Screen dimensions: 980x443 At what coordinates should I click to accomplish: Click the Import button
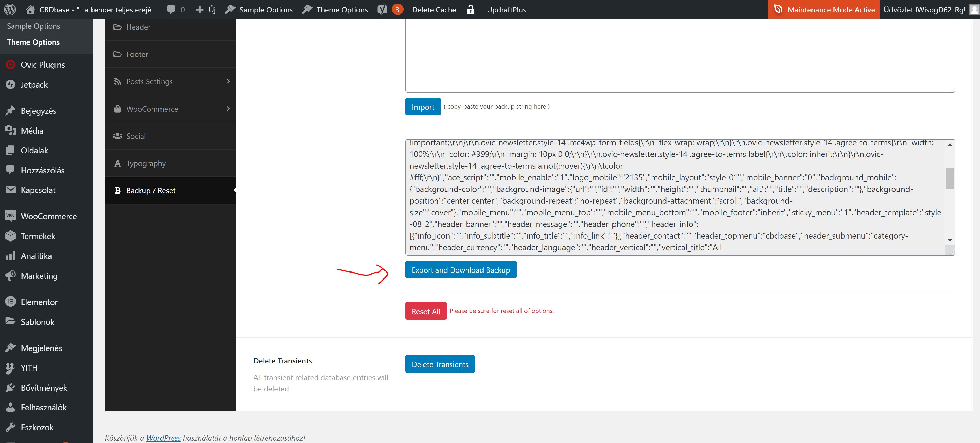[423, 107]
